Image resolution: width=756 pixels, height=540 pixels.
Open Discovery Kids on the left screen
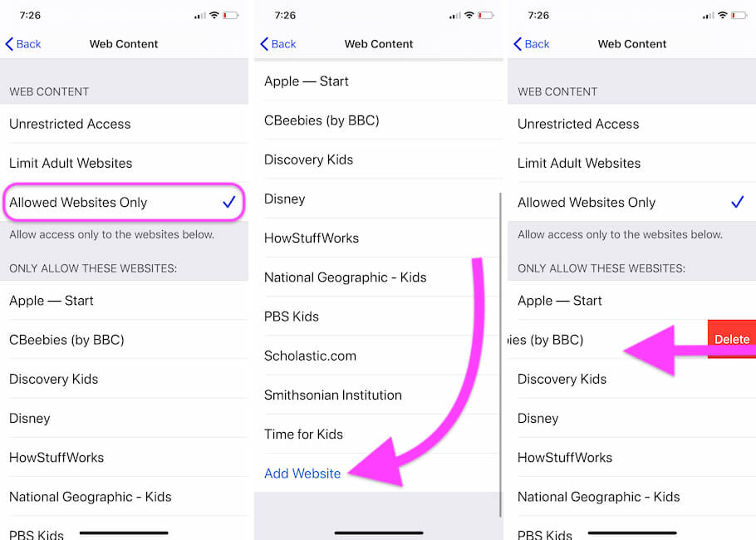125,379
